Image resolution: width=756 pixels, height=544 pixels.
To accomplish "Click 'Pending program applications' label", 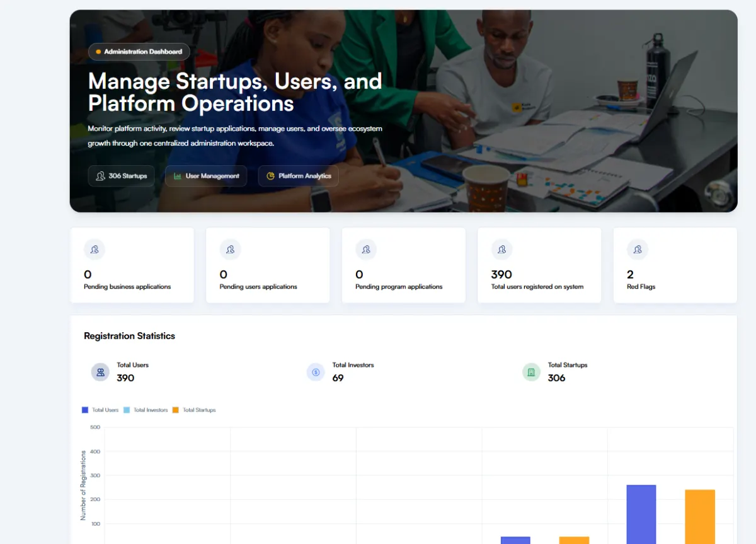I will click(399, 287).
